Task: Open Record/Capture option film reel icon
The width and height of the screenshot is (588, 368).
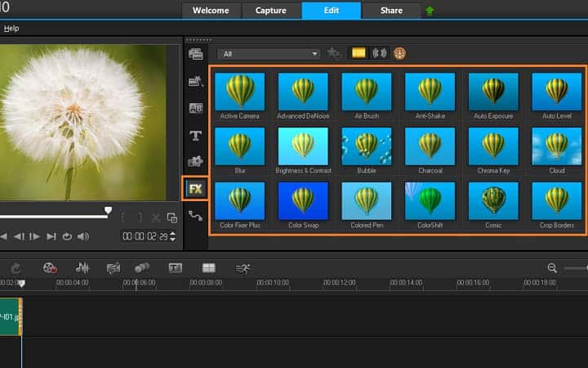Action: 50,267
